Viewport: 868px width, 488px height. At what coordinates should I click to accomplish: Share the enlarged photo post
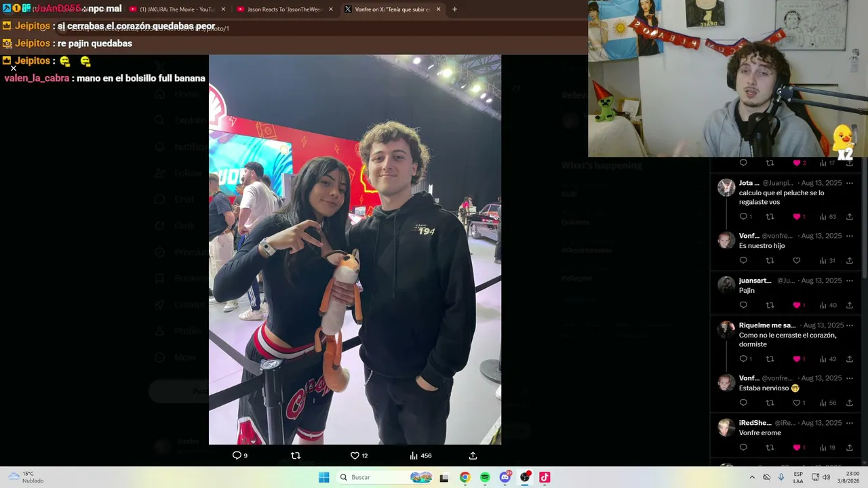pos(473,455)
